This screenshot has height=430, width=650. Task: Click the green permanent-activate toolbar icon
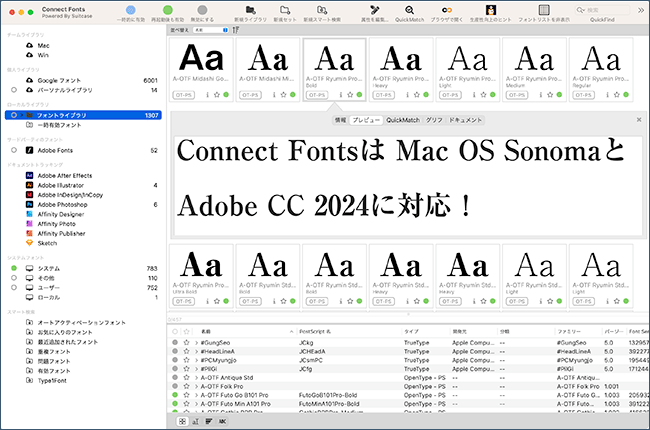tap(167, 10)
